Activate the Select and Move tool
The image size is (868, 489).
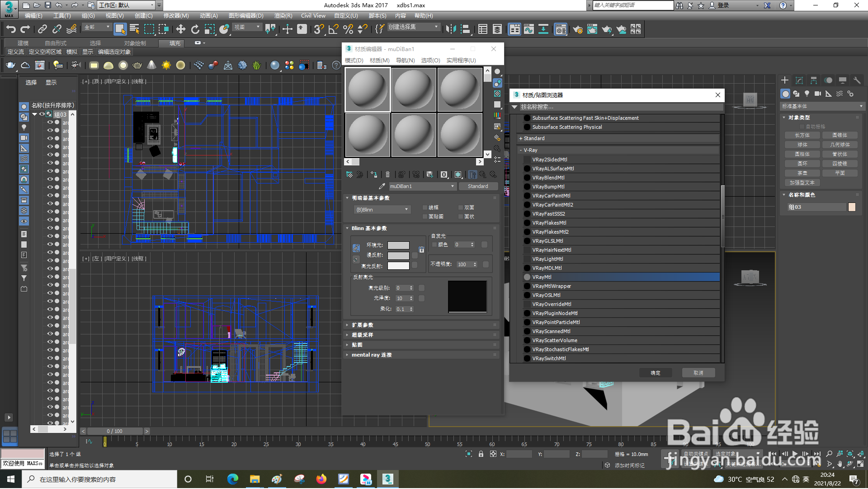tap(180, 29)
